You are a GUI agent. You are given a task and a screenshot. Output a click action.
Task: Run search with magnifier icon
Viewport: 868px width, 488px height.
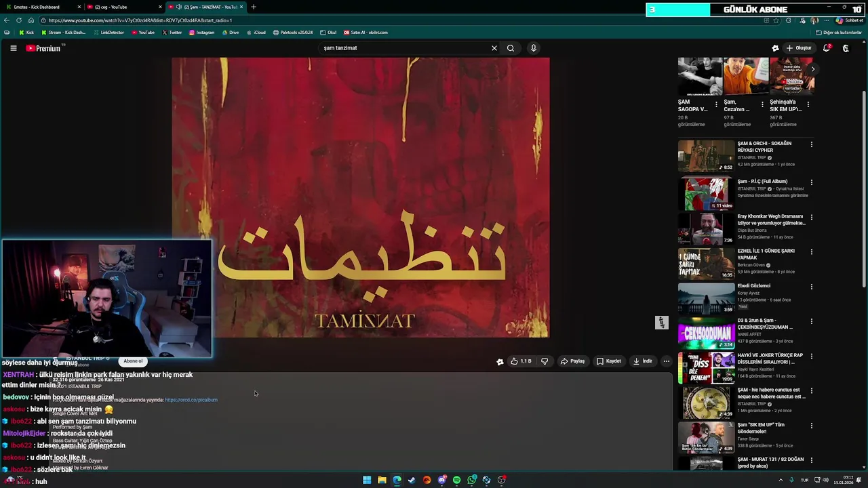[x=511, y=48]
